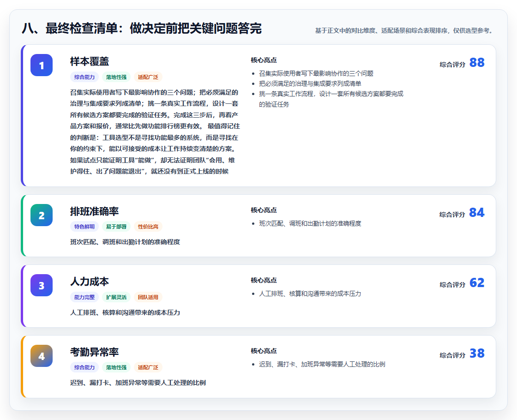517x420 pixels.
Task: Click 核心亮点 heading in 排班准确率 card
Action: [264, 210]
